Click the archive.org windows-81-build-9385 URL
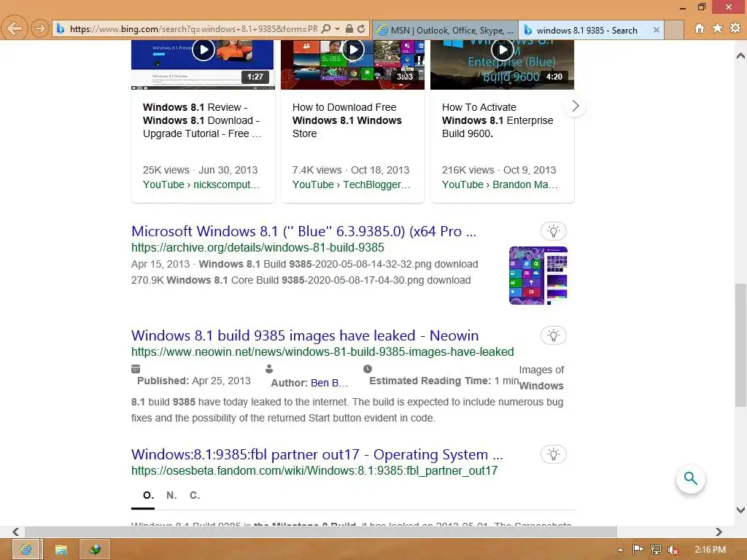This screenshot has height=560, width=747. tap(258, 248)
